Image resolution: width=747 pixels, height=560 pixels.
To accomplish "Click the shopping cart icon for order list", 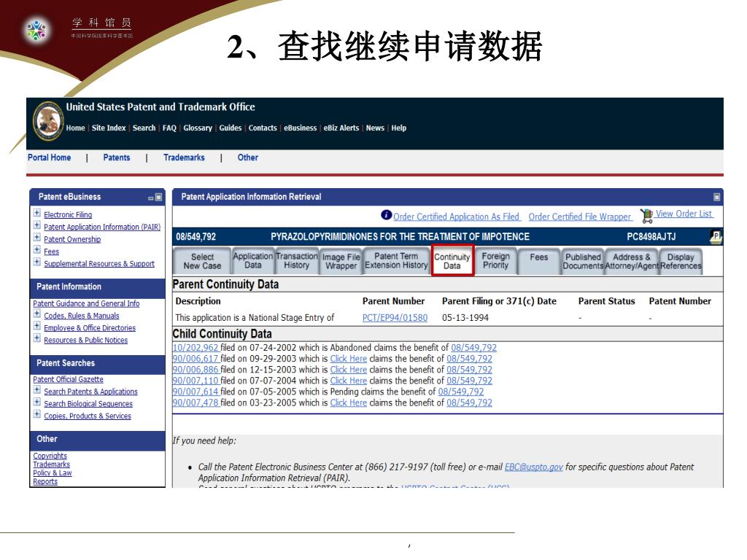I will coord(646,216).
